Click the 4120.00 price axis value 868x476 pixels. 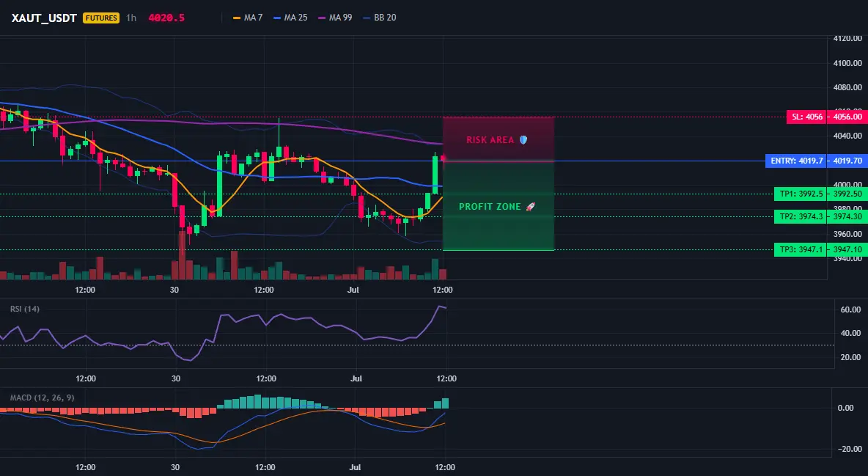tap(847, 39)
